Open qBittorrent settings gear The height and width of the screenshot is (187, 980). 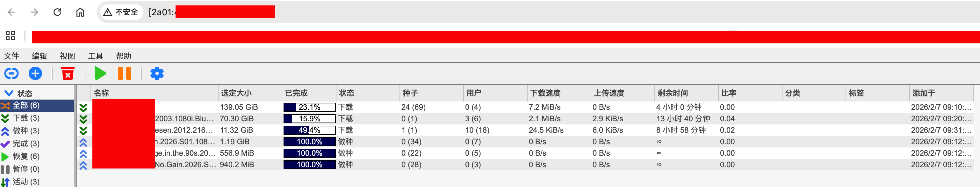click(x=157, y=73)
